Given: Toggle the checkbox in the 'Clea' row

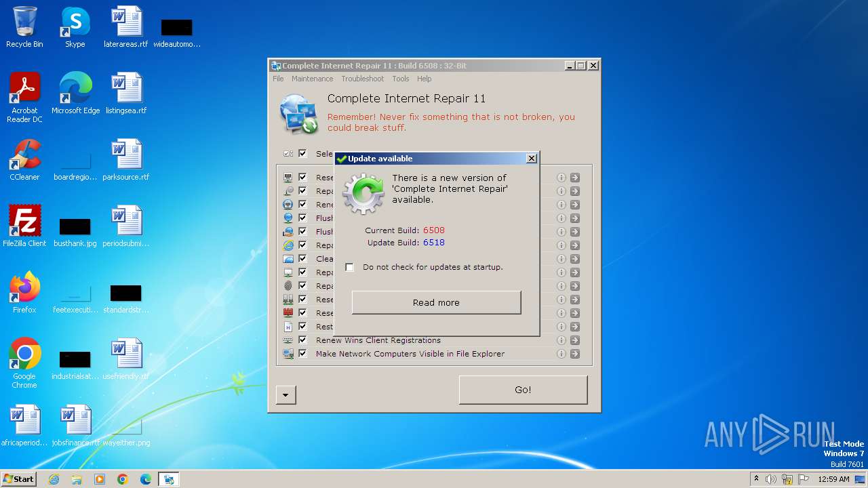Looking at the screenshot, I should tap(302, 259).
